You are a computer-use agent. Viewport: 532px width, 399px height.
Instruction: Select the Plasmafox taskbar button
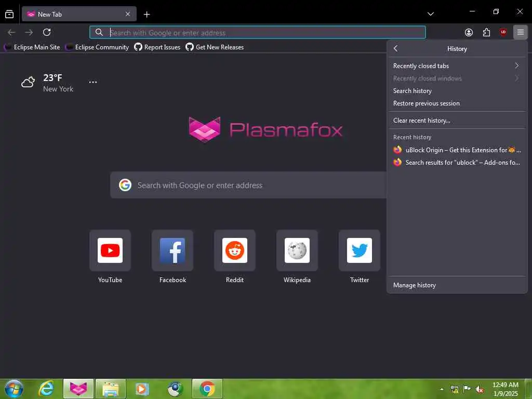tap(78, 389)
